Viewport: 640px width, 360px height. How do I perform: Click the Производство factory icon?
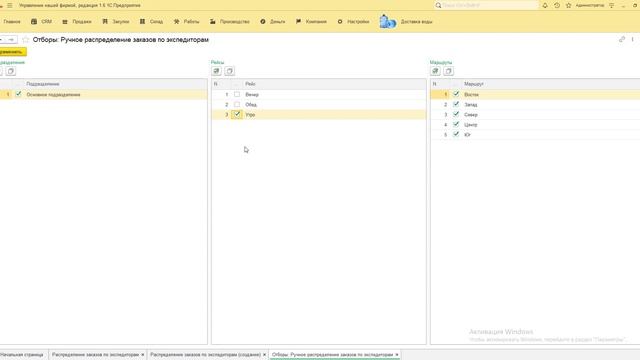coord(213,21)
